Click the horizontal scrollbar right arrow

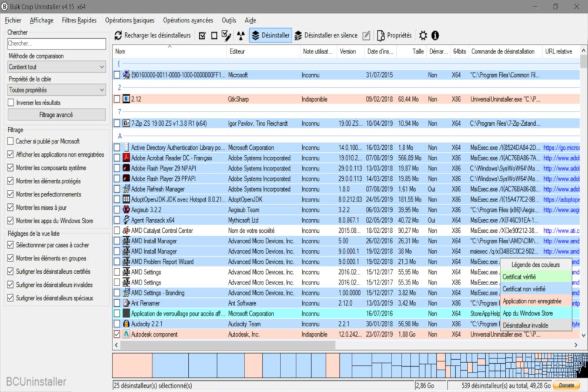pos(576,345)
